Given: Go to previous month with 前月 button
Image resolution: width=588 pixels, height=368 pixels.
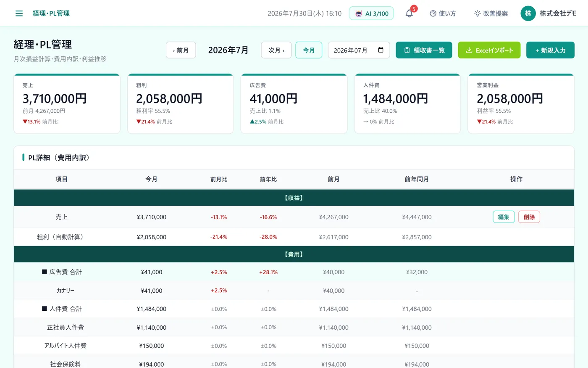Looking at the screenshot, I should (x=181, y=50).
